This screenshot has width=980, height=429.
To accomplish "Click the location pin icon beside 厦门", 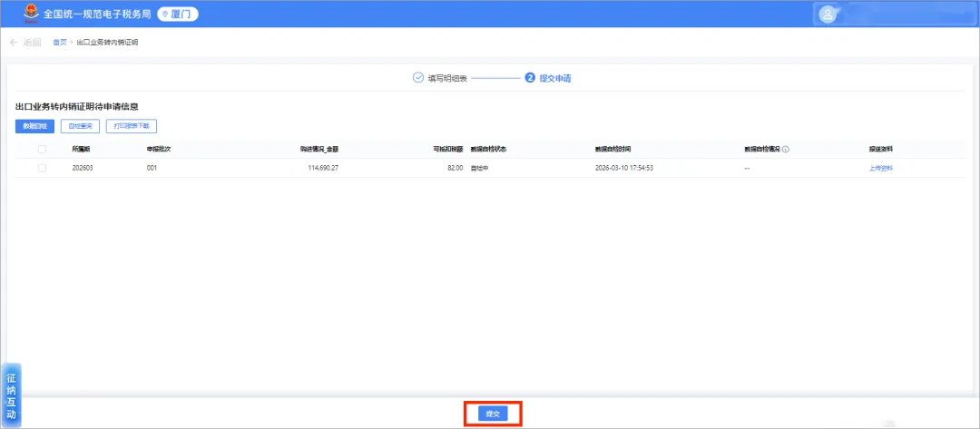I will coord(166,15).
